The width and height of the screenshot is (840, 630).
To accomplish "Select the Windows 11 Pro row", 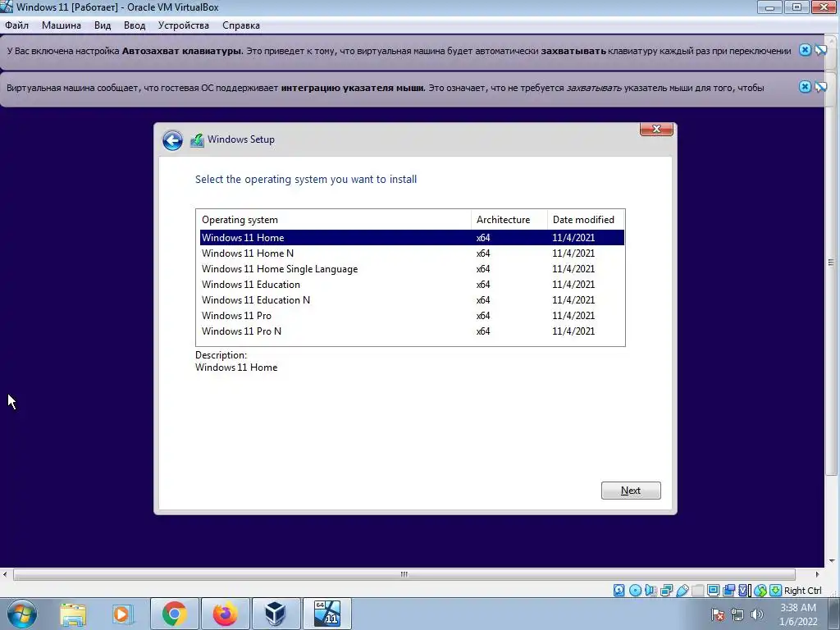I will pos(412,315).
